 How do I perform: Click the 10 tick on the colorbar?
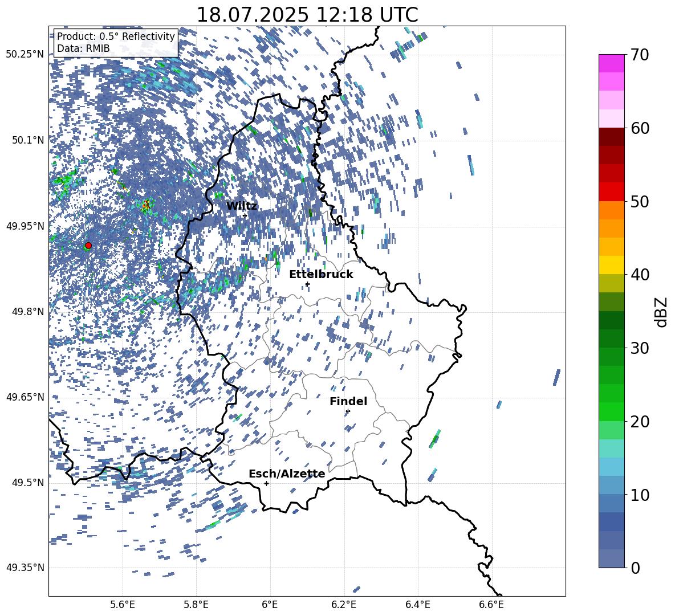pyautogui.click(x=640, y=495)
